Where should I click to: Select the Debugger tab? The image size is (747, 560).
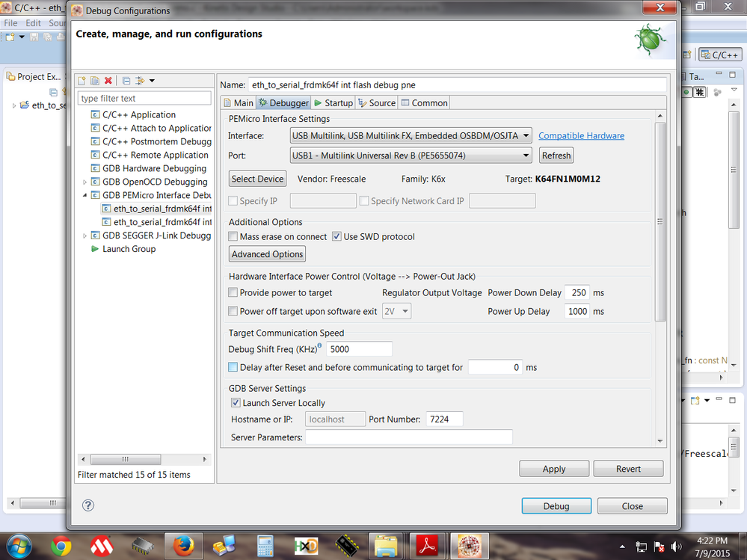(283, 103)
